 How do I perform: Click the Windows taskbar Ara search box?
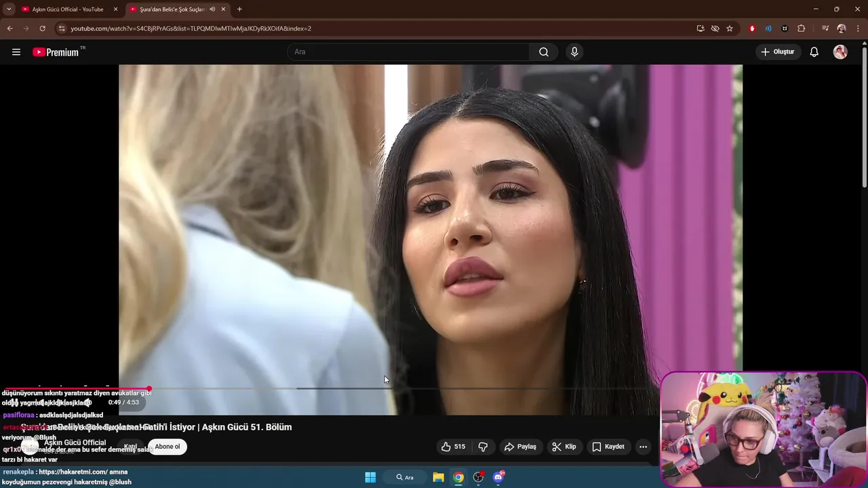pyautogui.click(x=406, y=477)
